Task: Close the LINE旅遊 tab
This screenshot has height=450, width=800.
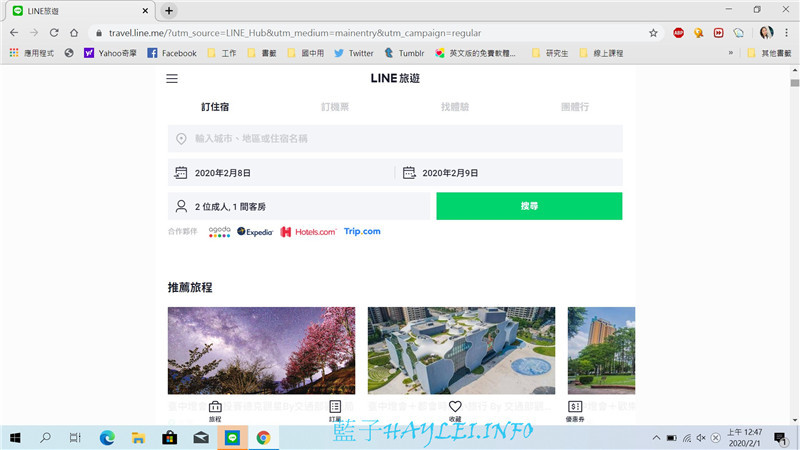Action: 145,10
